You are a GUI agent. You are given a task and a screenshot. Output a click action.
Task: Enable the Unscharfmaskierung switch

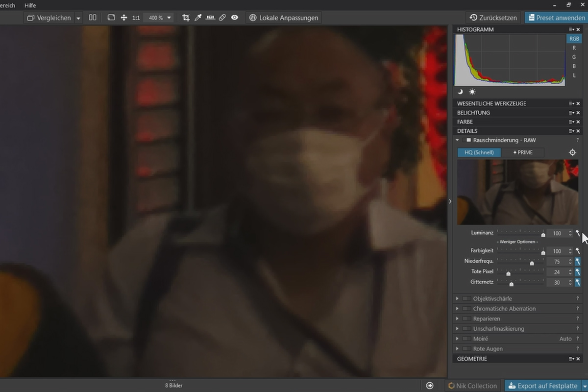point(466,329)
